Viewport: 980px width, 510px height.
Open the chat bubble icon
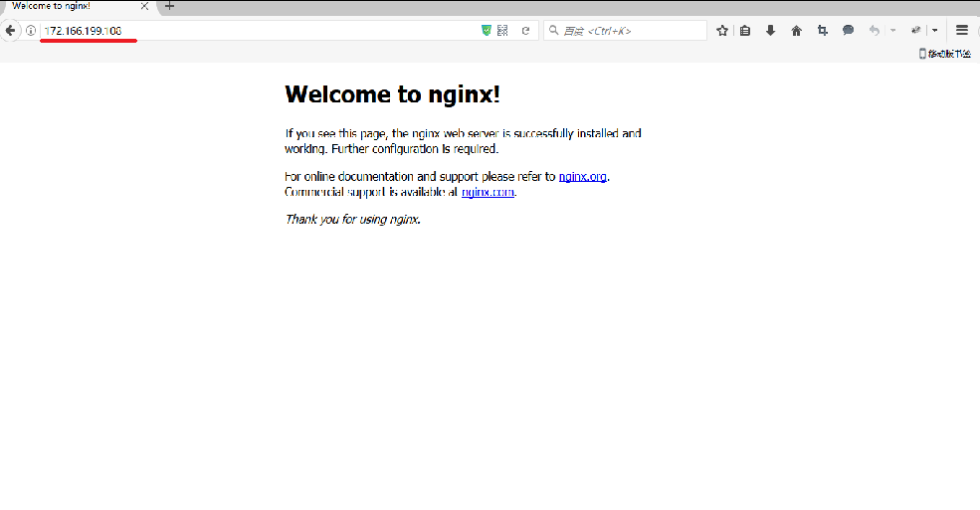click(848, 30)
